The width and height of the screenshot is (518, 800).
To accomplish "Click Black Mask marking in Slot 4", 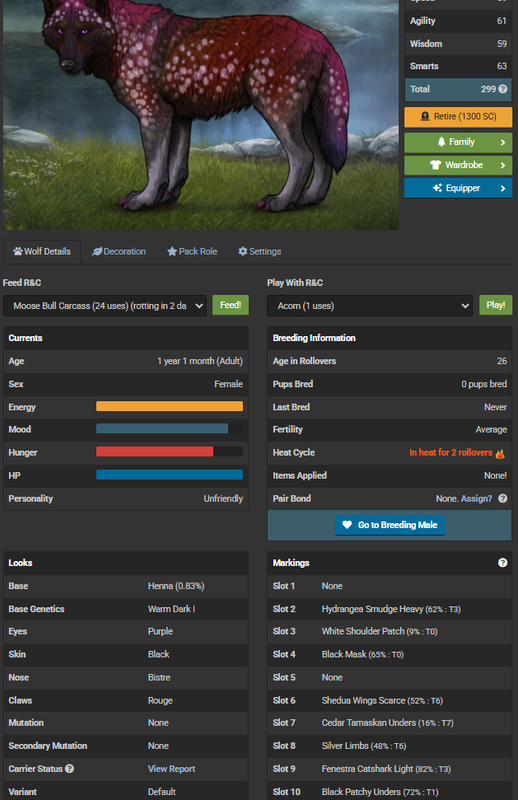I will pos(362,654).
